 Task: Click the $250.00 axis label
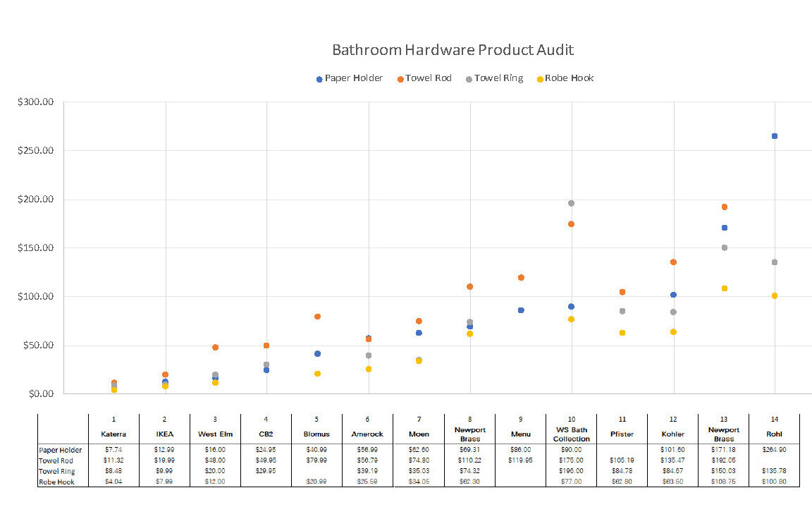[x=36, y=151]
